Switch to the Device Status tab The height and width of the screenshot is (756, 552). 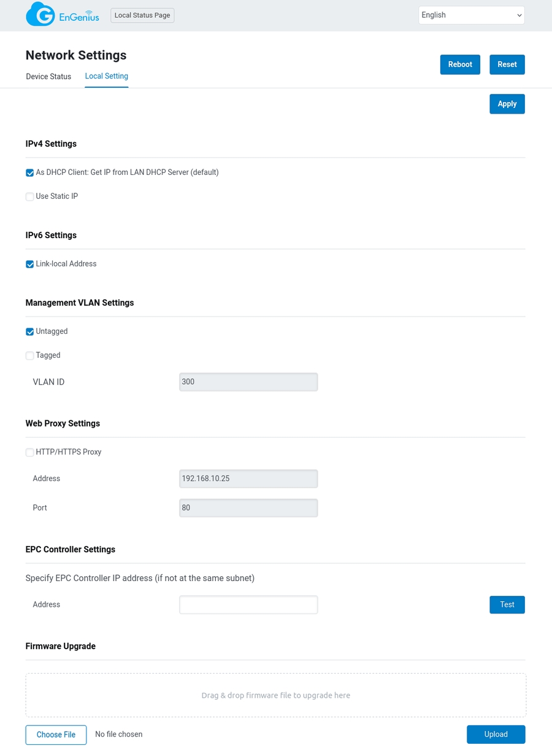(48, 77)
